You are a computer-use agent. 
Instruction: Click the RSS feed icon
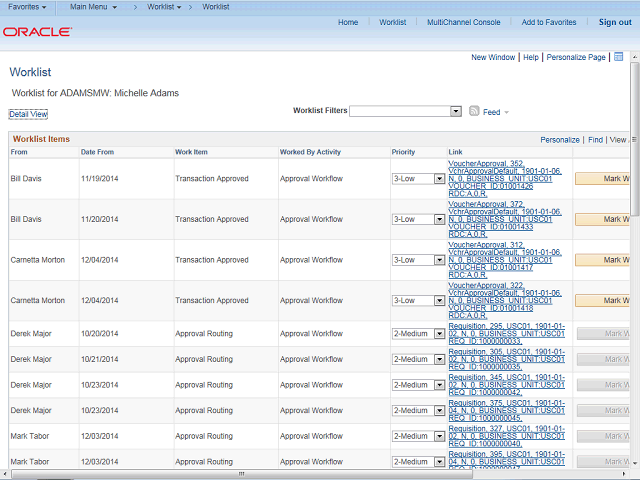coord(474,112)
